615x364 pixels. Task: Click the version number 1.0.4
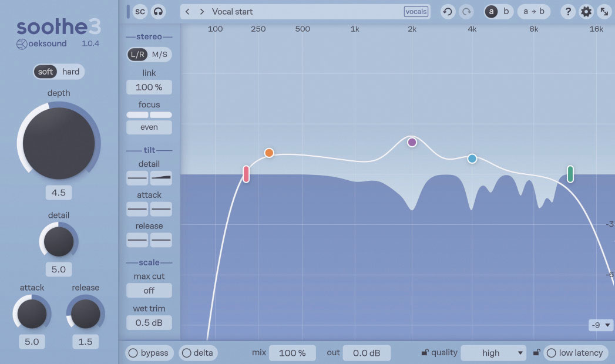pos(90,43)
